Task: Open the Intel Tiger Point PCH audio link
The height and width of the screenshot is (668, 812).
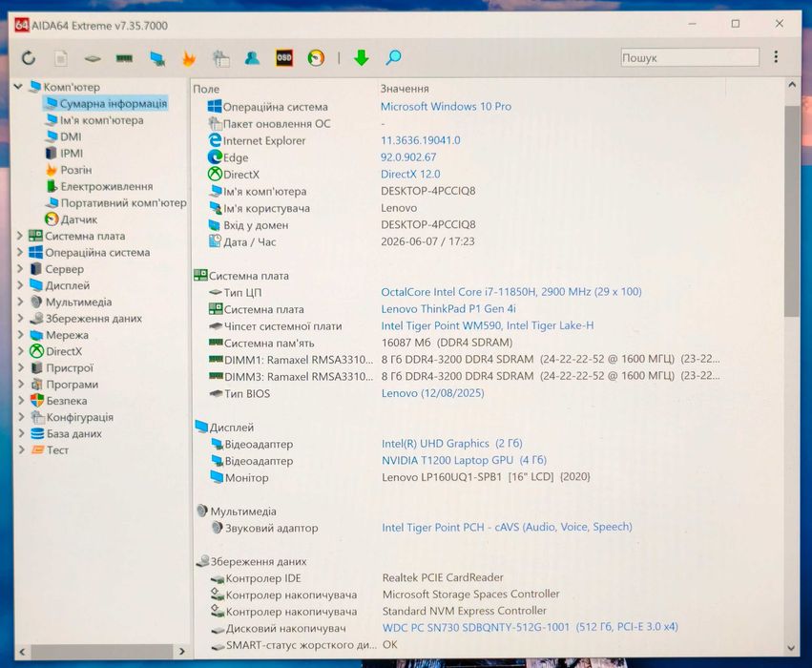Action: (x=507, y=527)
